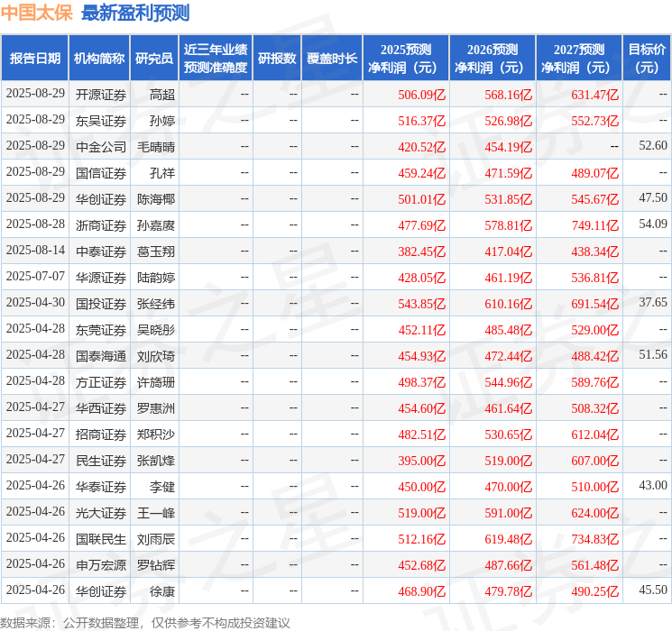This screenshot has height=631, width=672.
Task: Select the 研究员 column header
Action: coord(154,58)
